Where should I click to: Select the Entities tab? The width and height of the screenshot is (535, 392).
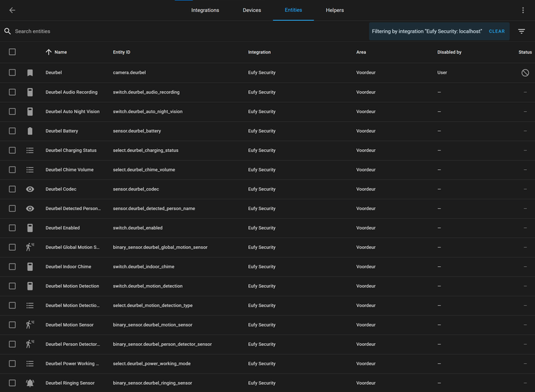(x=293, y=10)
